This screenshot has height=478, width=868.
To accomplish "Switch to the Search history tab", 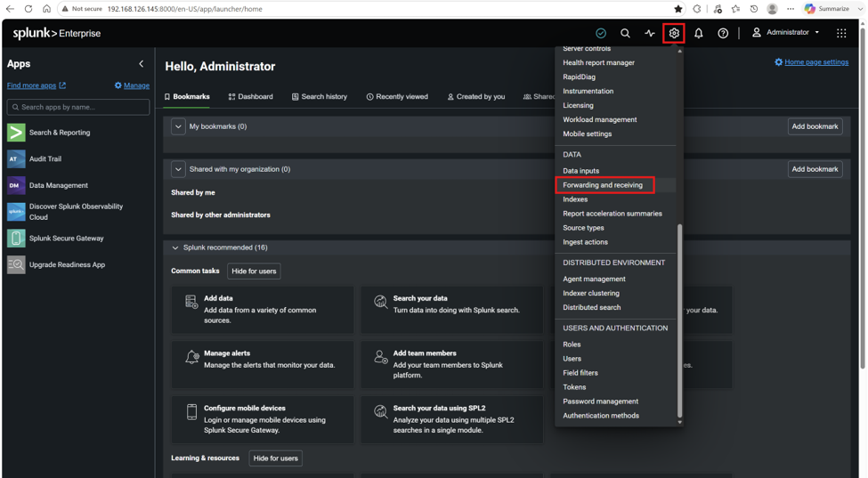I will pos(320,97).
